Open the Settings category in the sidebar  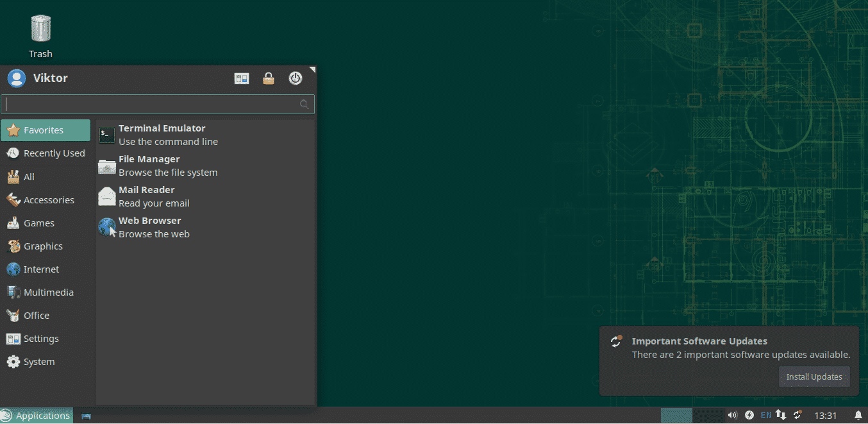click(46, 338)
